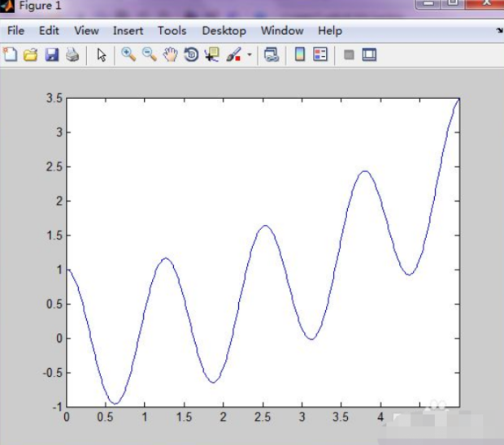Open the Desktop menu
The height and width of the screenshot is (445, 504).
tap(224, 31)
